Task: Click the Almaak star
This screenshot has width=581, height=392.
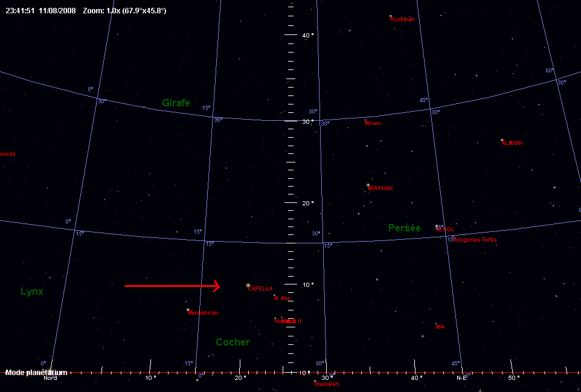Action: (x=502, y=140)
